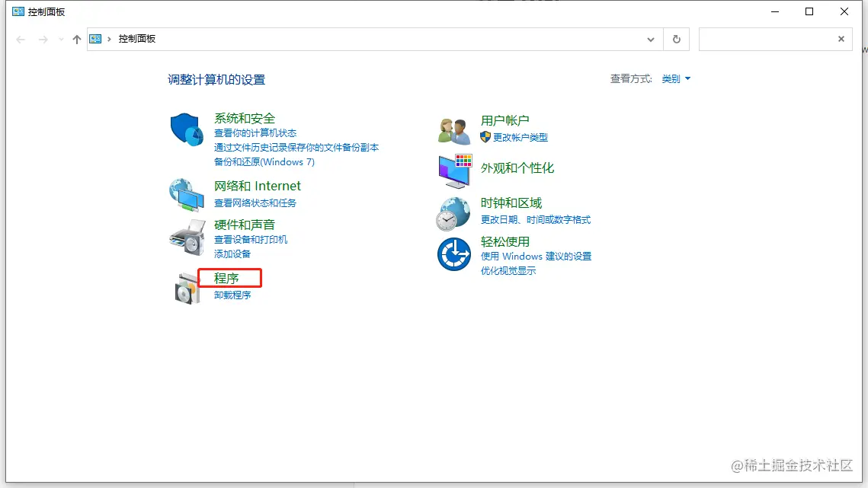The image size is (868, 488).
Task: Go back with the back arrow
Action: (21, 40)
